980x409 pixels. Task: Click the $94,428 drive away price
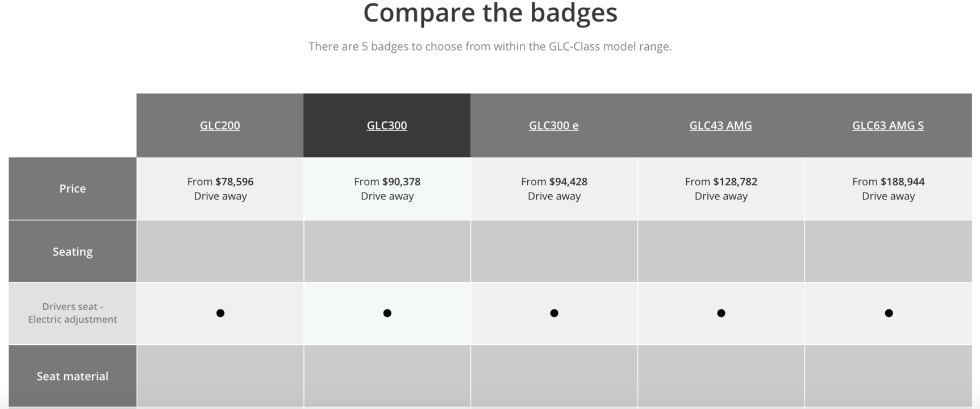pyautogui.click(x=554, y=189)
